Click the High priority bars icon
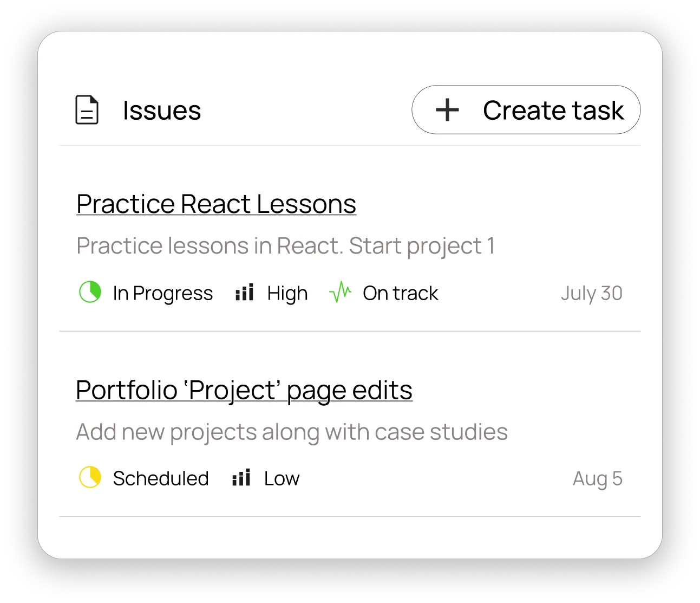The height and width of the screenshot is (603, 700). tap(244, 293)
